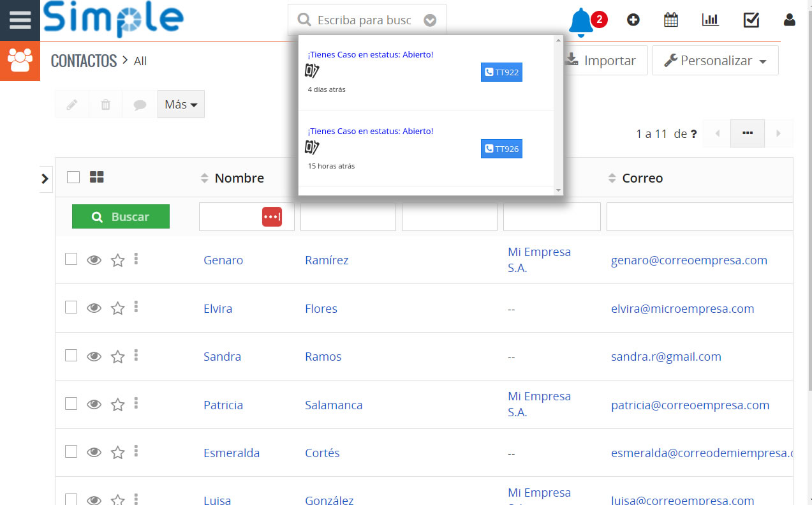Star the Patricia Salamanca contact
The height and width of the screenshot is (505, 812).
tap(117, 405)
